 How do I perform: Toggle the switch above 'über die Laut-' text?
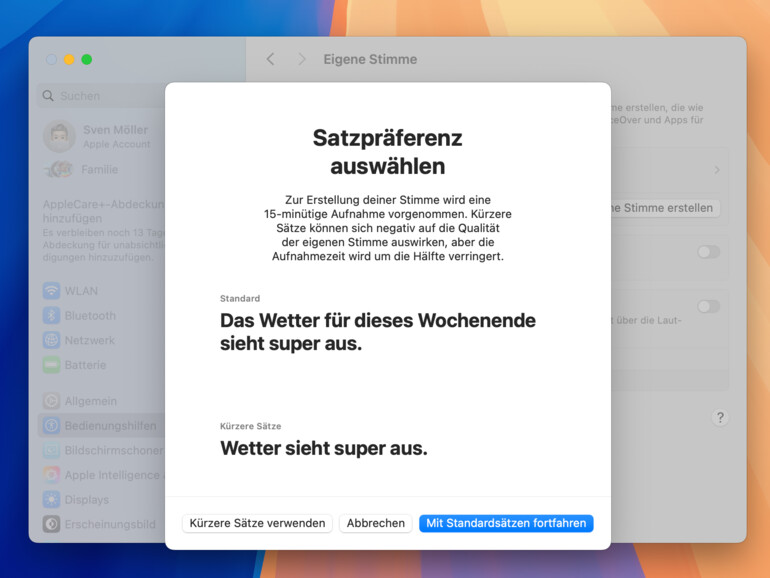coord(709,306)
